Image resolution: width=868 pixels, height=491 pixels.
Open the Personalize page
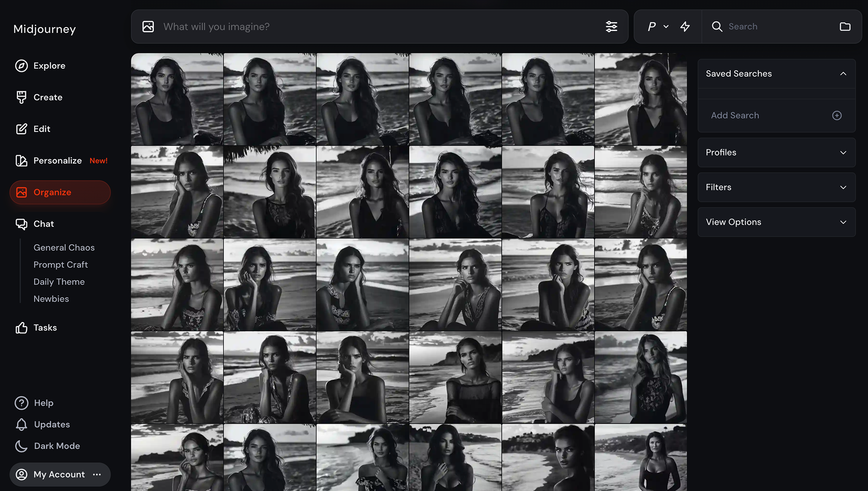[57, 161]
